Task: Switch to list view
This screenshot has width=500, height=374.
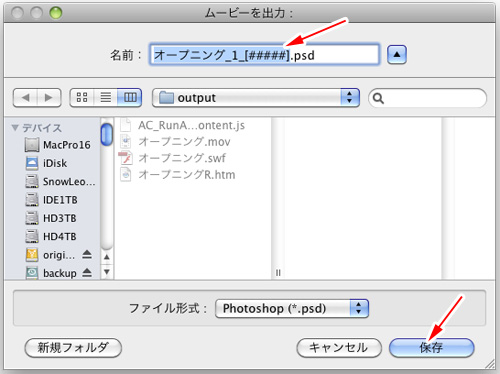Action: pos(106,98)
